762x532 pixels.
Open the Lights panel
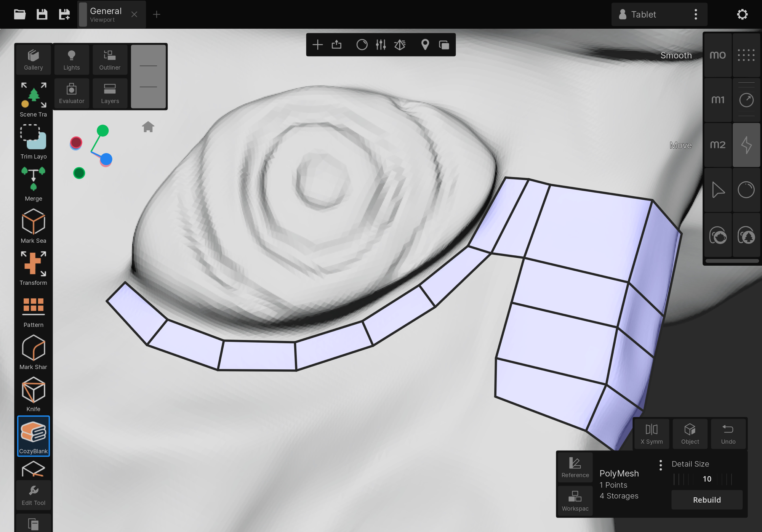coord(72,59)
